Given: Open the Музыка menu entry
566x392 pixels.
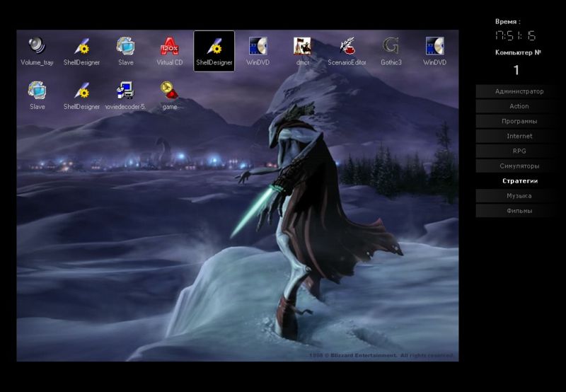Looking at the screenshot, I should (519, 195).
